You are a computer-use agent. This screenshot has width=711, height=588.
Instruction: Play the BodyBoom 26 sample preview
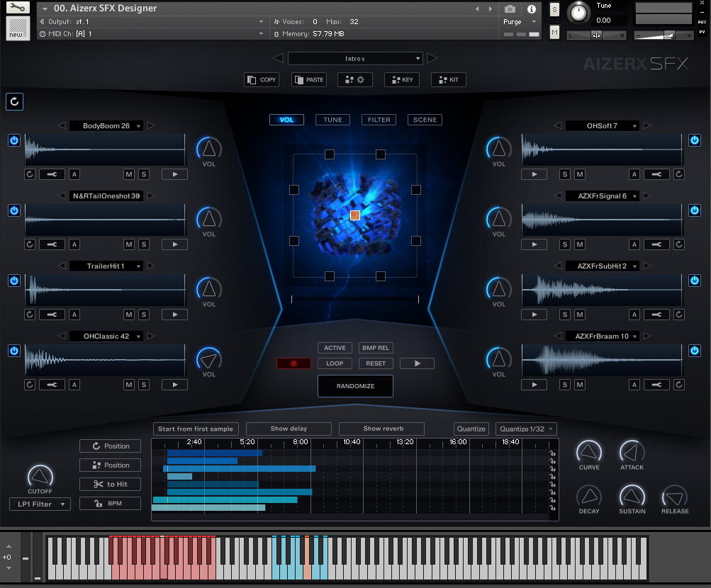pyautogui.click(x=174, y=174)
